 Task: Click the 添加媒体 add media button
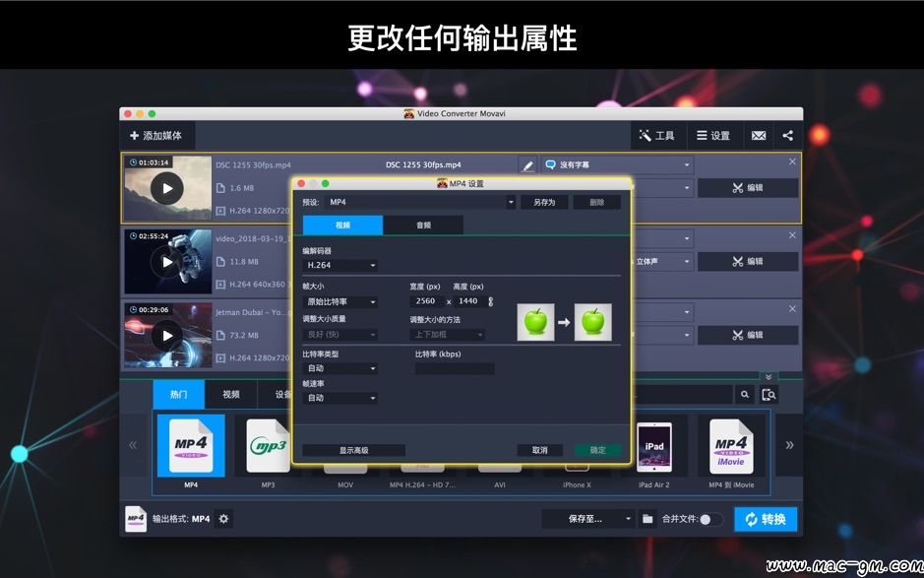tap(156, 136)
